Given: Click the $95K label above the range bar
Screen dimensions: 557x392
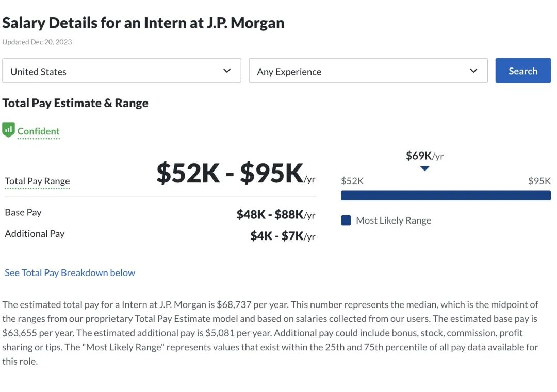Looking at the screenshot, I should click(x=539, y=181).
